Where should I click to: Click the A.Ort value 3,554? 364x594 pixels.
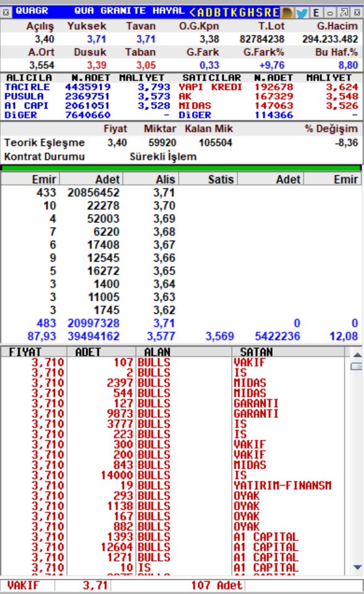click(x=42, y=65)
